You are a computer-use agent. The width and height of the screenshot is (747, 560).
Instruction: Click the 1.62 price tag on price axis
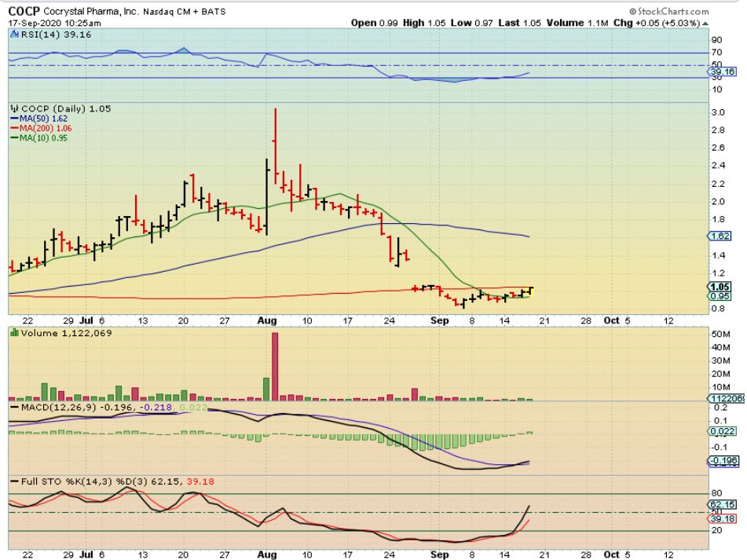[720, 236]
